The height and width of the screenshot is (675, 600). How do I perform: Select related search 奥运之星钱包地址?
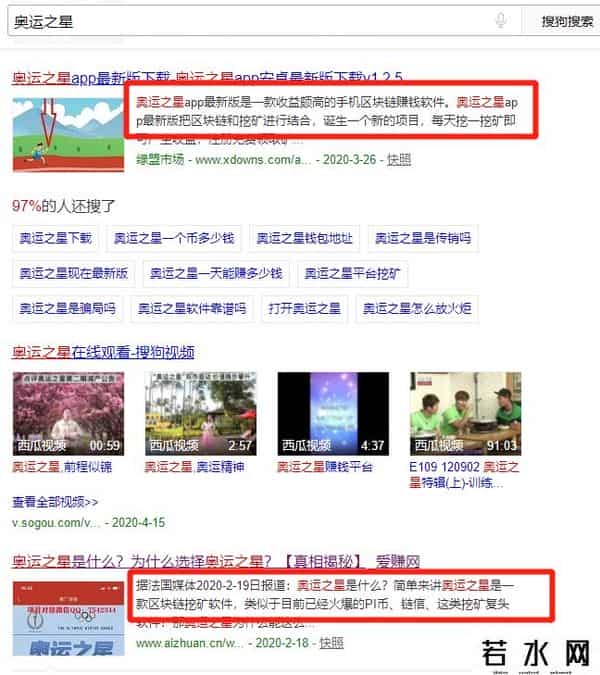[x=304, y=238]
